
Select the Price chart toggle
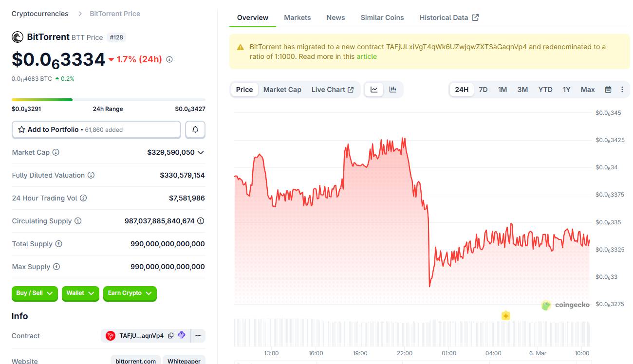pyautogui.click(x=244, y=89)
